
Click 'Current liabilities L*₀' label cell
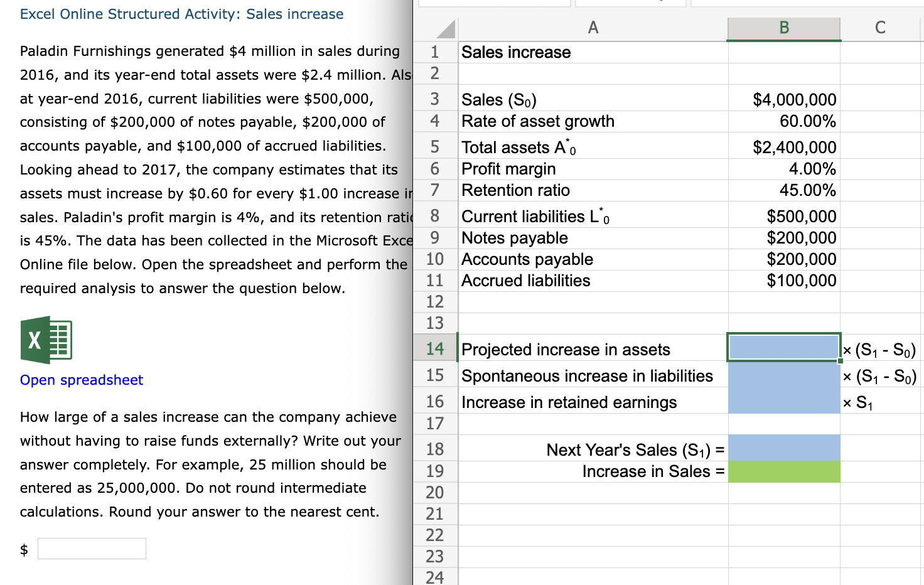click(593, 216)
